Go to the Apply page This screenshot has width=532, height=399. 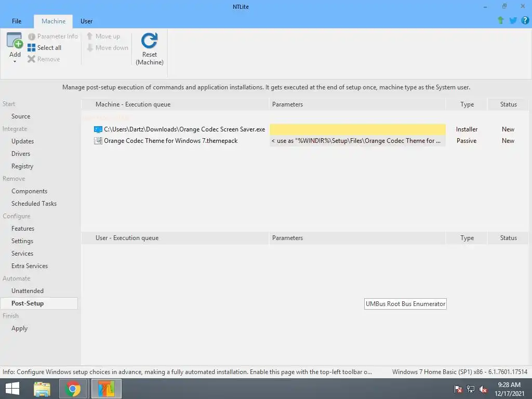point(19,328)
